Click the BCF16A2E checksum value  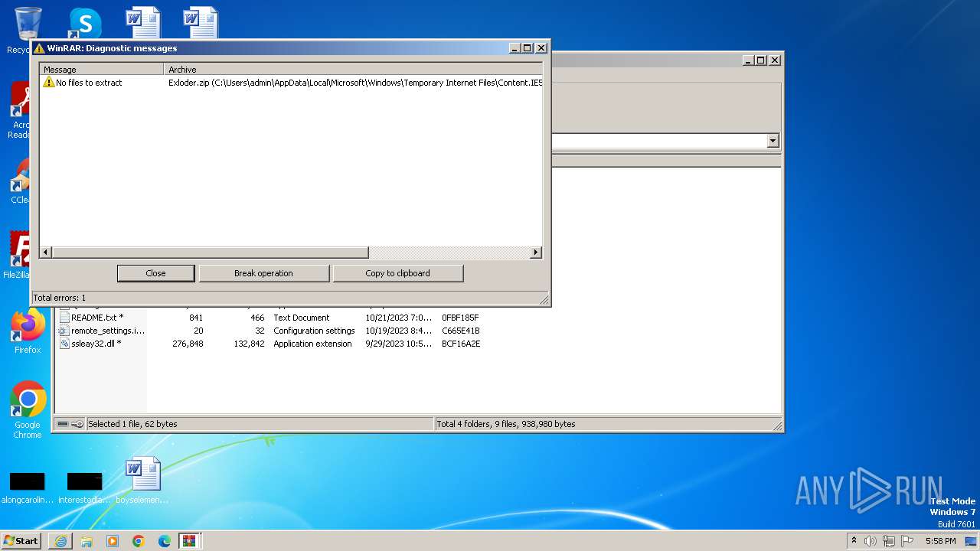click(x=461, y=344)
